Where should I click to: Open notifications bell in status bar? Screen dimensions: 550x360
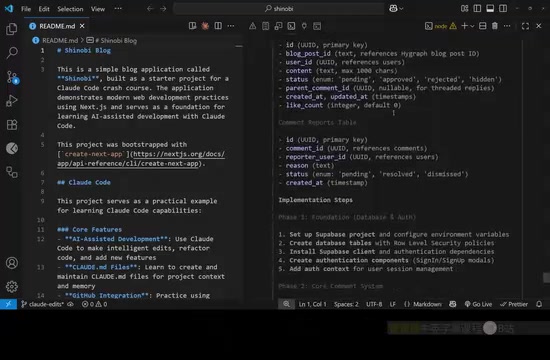point(539,304)
